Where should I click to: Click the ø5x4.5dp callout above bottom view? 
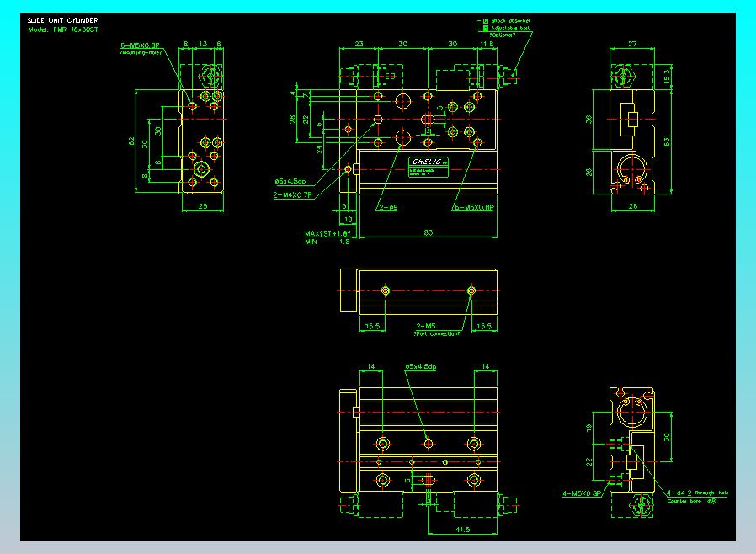pyautogui.click(x=420, y=367)
